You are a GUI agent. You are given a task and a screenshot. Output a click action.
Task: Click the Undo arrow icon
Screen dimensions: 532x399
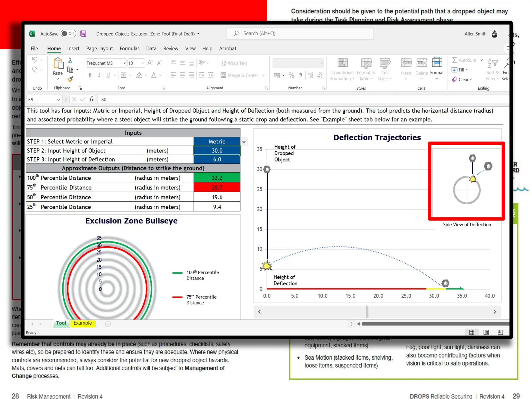tap(35, 60)
